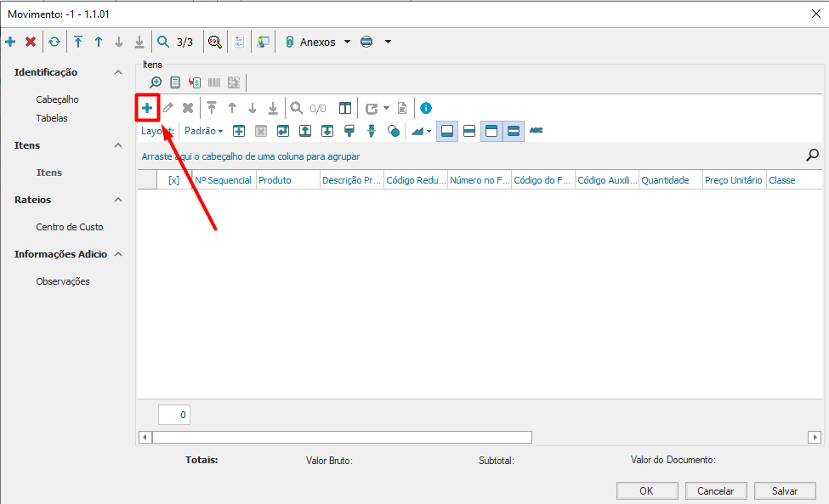Go to first record with top toolbar arrow
The image size is (829, 504).
(x=78, y=42)
